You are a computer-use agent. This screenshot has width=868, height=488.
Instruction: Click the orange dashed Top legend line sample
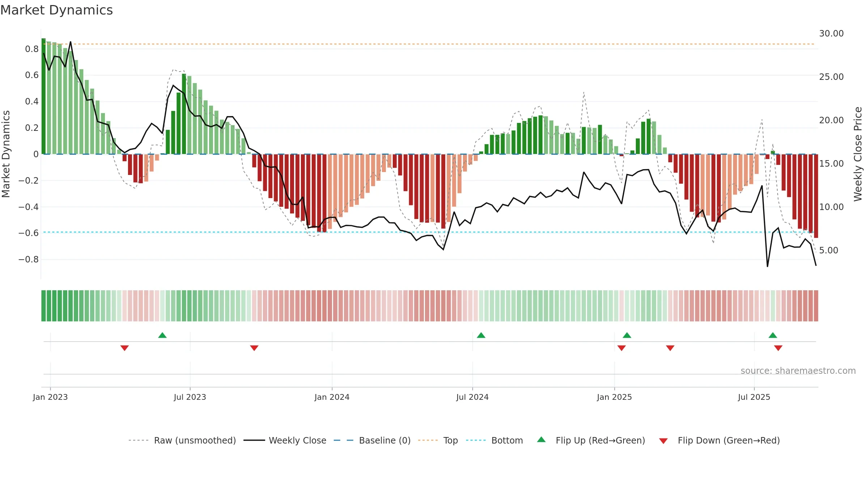pos(428,440)
